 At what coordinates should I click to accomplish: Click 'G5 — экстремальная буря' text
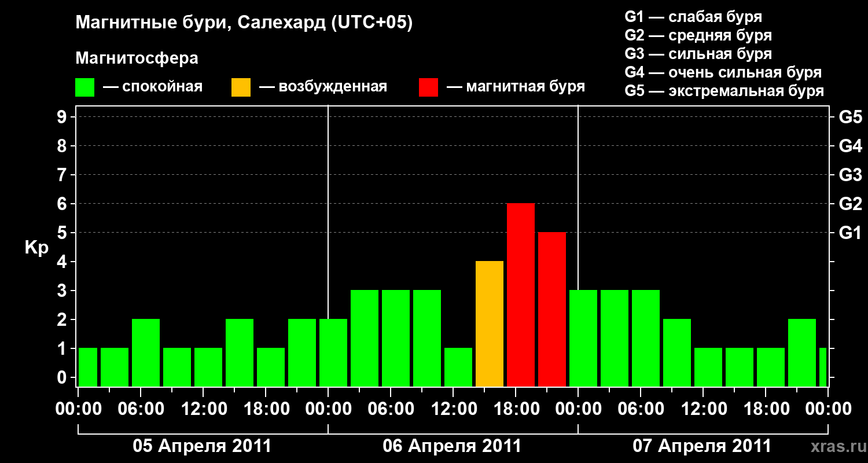pos(724,91)
